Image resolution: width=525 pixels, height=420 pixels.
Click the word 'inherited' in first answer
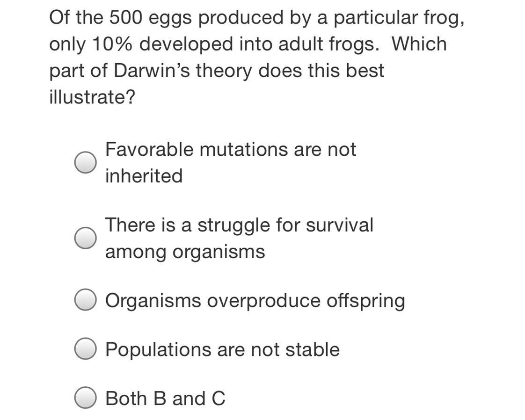click(x=144, y=176)
